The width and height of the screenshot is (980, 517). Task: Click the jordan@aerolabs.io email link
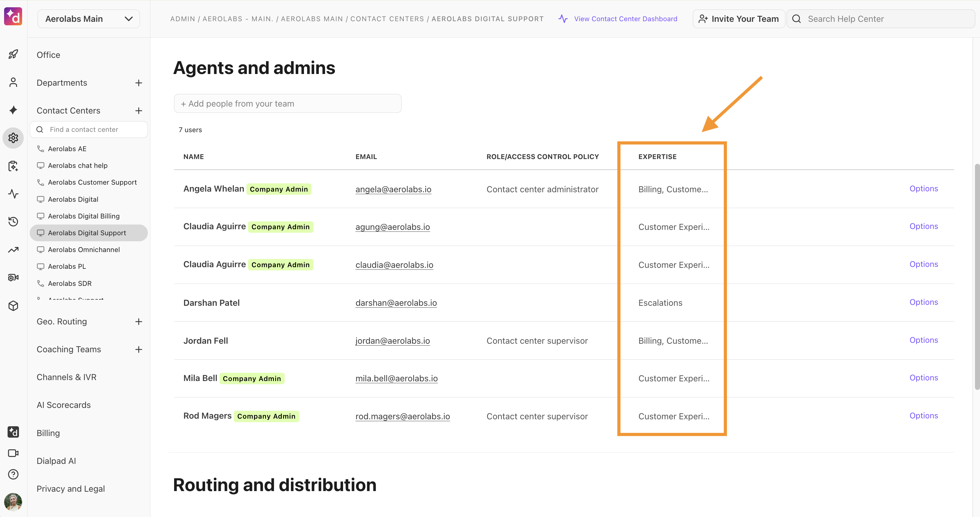[393, 341]
